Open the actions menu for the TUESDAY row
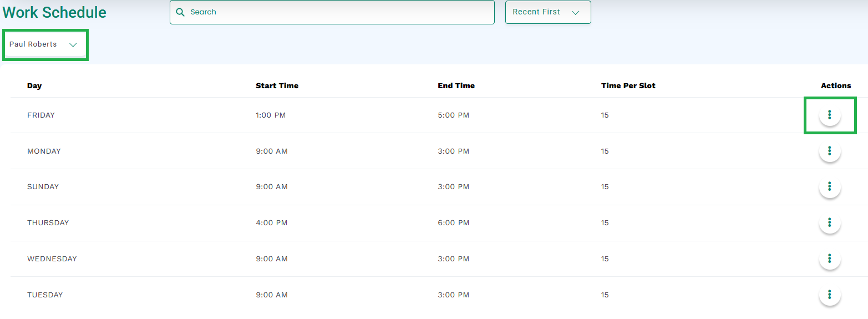This screenshot has width=868, height=319. point(830,295)
